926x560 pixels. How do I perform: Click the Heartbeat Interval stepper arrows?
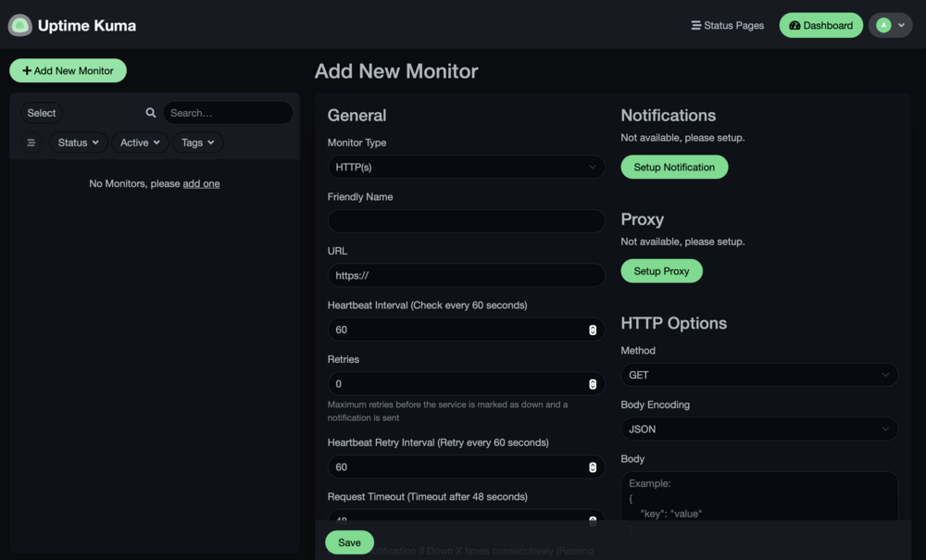pyautogui.click(x=593, y=330)
